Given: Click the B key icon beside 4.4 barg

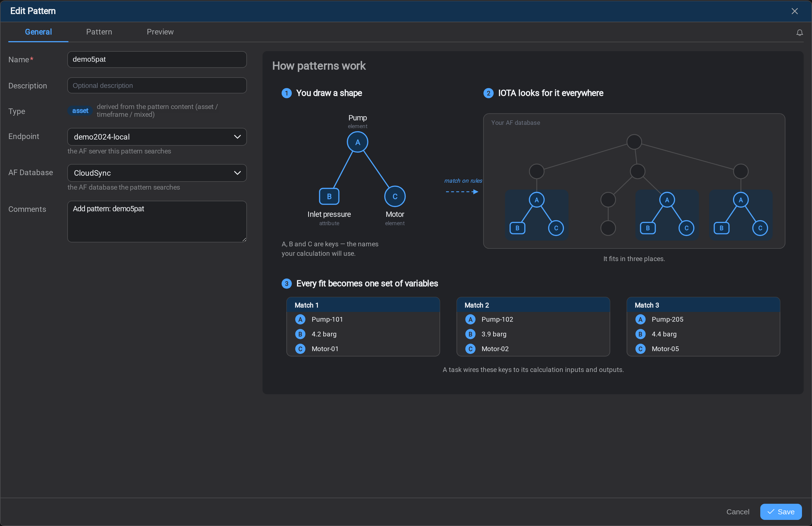Looking at the screenshot, I should 640,334.
